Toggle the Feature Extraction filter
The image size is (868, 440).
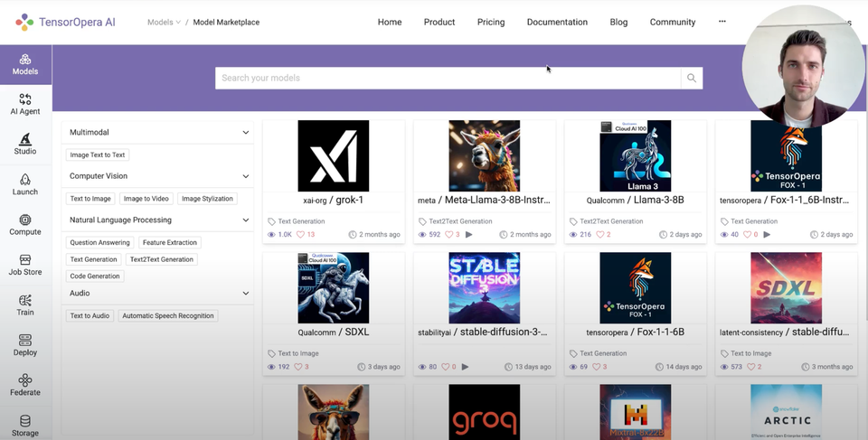point(169,242)
